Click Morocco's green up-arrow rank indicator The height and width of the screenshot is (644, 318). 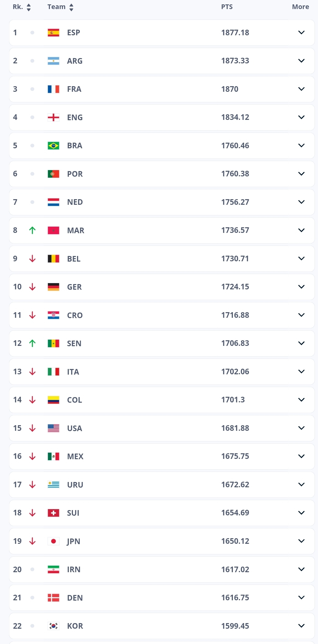coord(32,230)
